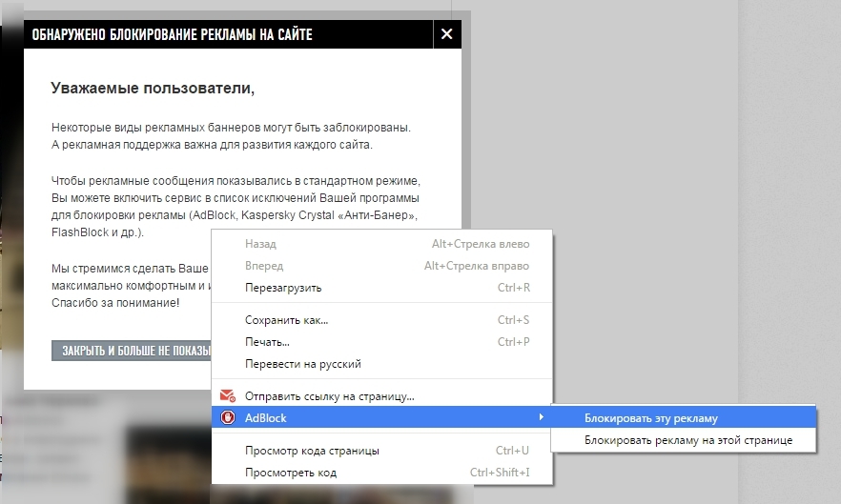Reload page via 'Перезагрузить' menu item
The image size is (841, 504).
click(x=283, y=288)
